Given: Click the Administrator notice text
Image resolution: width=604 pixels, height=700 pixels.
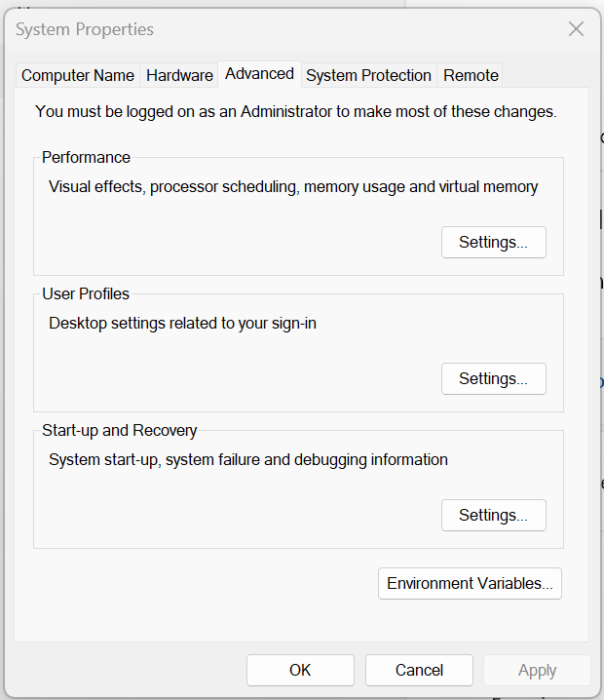Looking at the screenshot, I should point(295,111).
